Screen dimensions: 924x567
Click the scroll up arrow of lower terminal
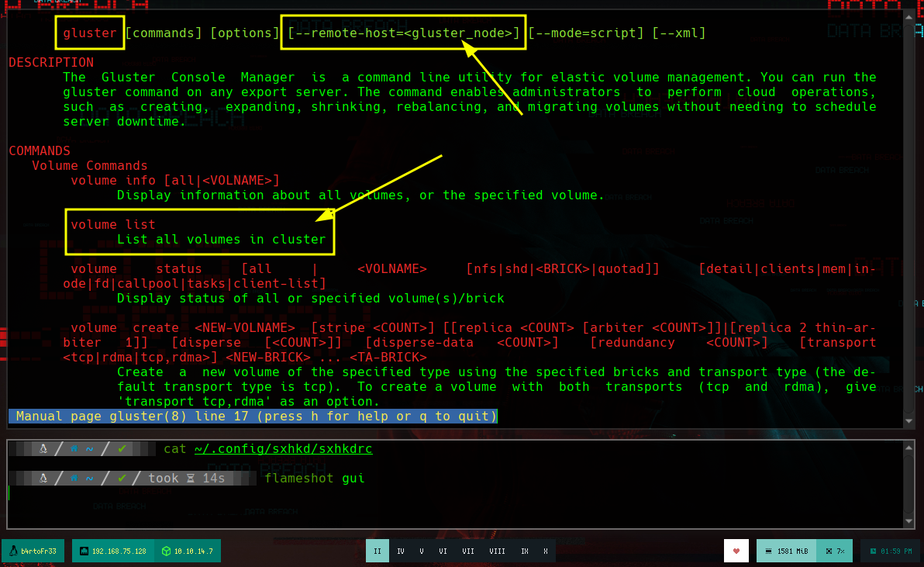pyautogui.click(x=908, y=448)
